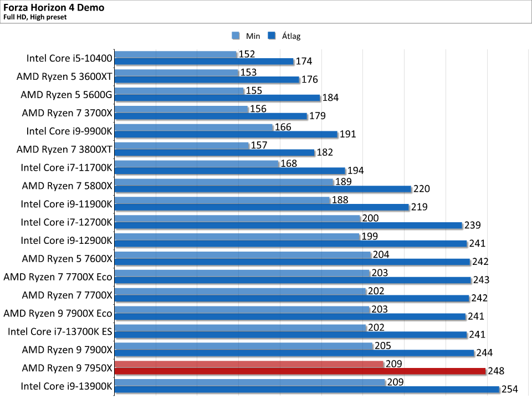Screen dimensions: 532x399
Task: Select the 'AMD Ryzen 7 5800X' row label
Action: 67,186
